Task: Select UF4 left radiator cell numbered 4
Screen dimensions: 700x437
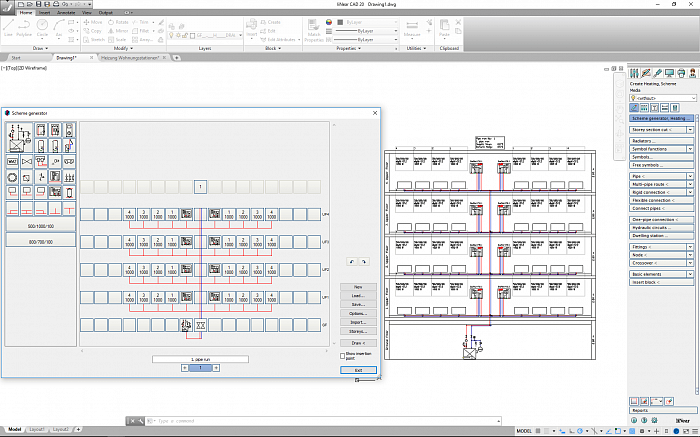Action: 129,214
